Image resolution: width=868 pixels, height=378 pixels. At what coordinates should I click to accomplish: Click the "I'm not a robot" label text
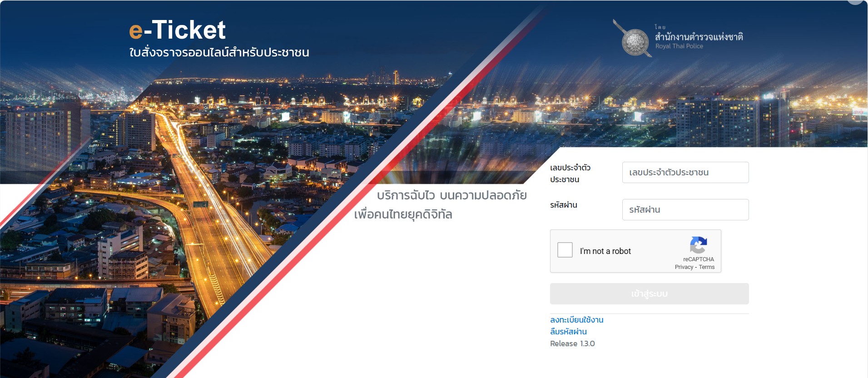click(605, 251)
